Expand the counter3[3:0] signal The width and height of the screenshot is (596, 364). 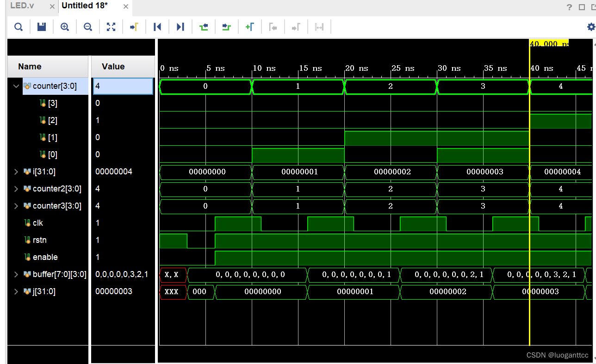pyautogui.click(x=17, y=206)
